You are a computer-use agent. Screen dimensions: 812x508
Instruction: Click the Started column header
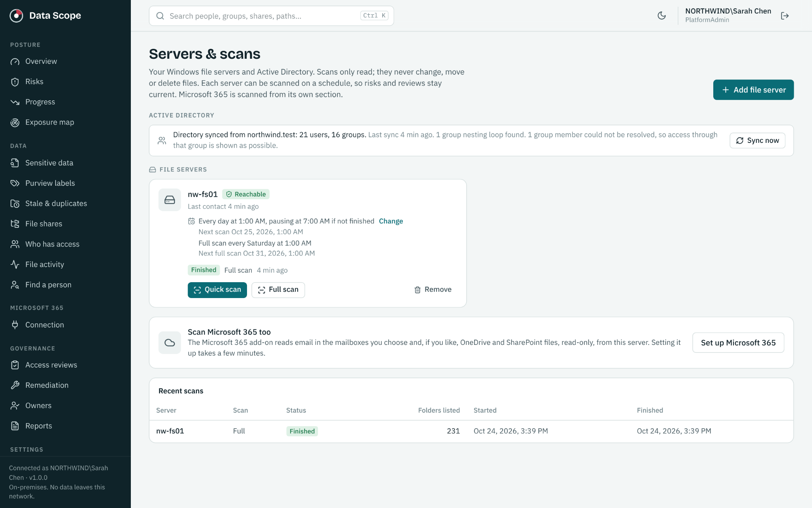click(x=485, y=410)
